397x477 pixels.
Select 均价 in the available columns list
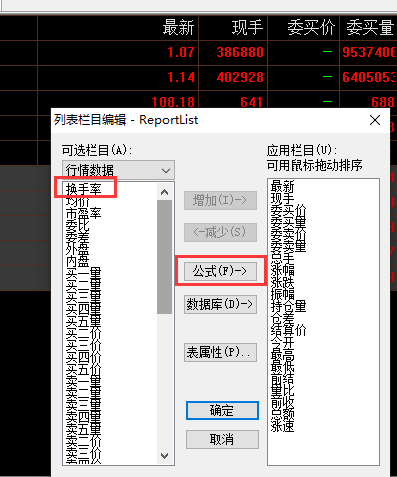click(x=78, y=201)
